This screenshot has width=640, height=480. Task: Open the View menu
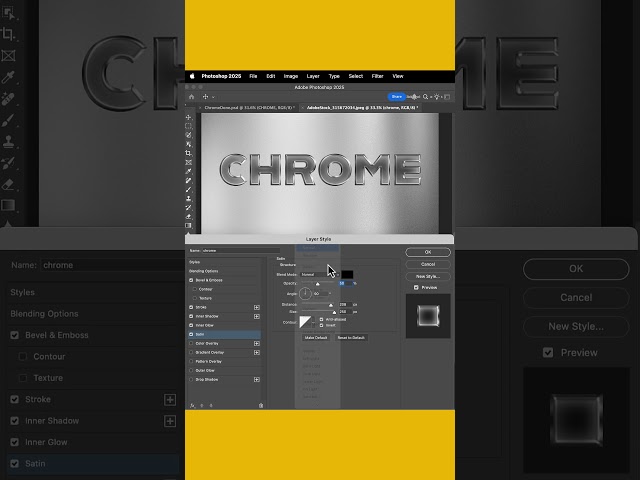[x=398, y=76]
